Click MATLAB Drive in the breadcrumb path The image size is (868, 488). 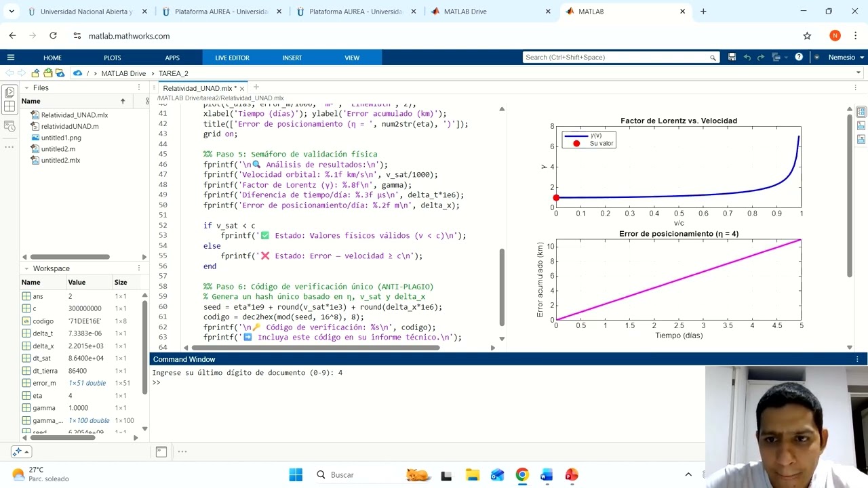tap(123, 73)
